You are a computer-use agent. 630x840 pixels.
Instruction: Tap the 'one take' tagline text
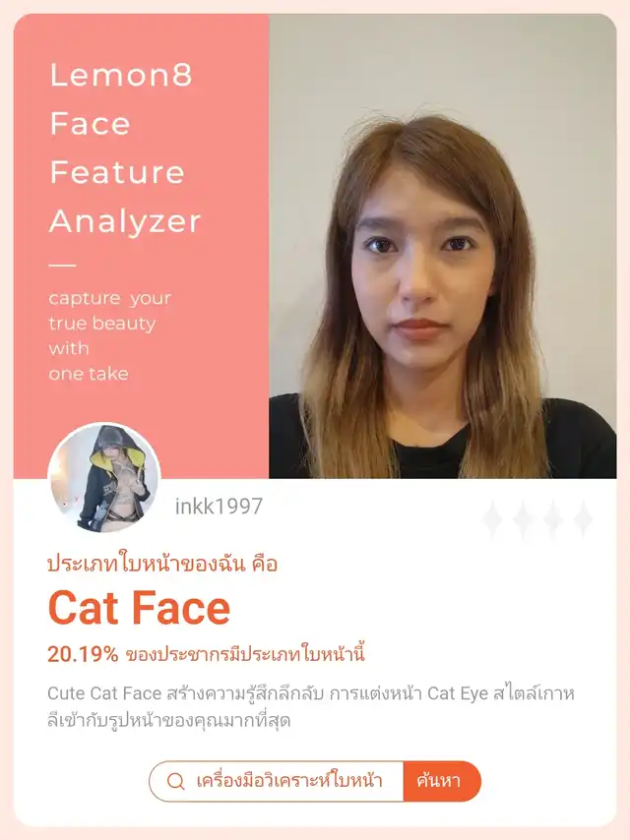pos(89,374)
